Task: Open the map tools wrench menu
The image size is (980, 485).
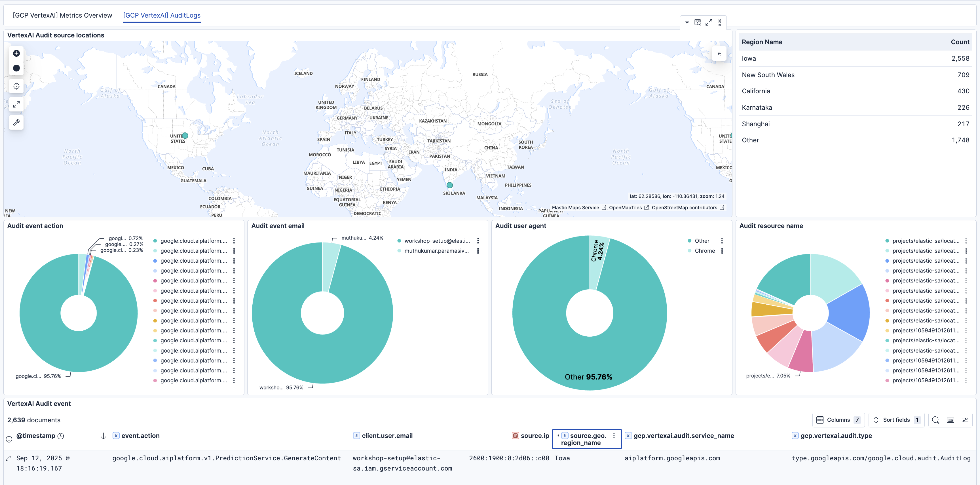Action: tap(16, 123)
